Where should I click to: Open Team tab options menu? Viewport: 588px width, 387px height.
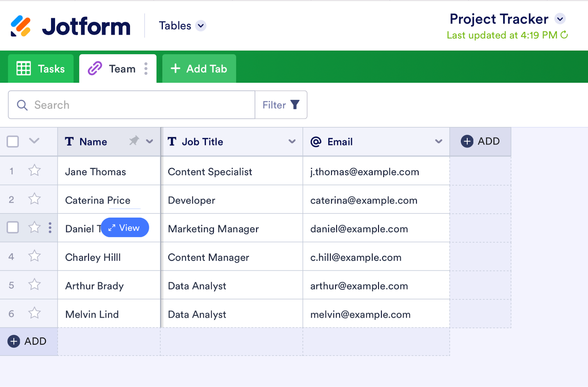click(146, 69)
